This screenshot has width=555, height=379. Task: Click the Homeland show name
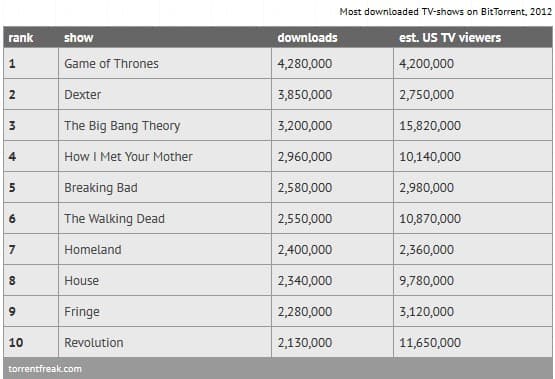click(93, 249)
